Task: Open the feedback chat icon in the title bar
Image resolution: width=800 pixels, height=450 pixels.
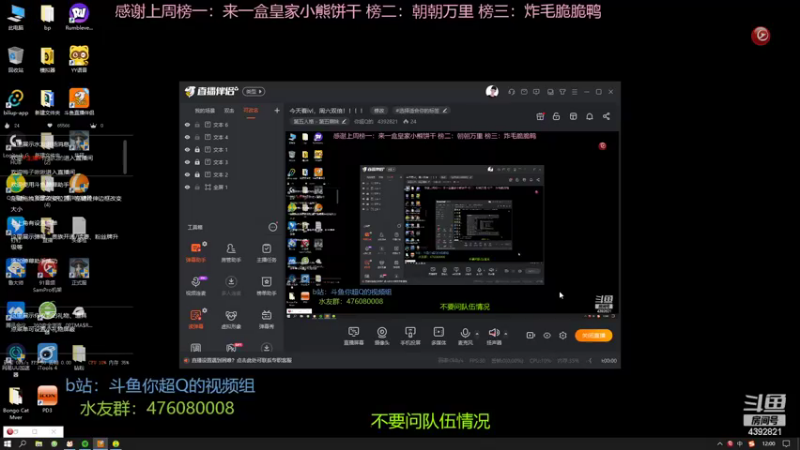Action: pyautogui.click(x=536, y=92)
